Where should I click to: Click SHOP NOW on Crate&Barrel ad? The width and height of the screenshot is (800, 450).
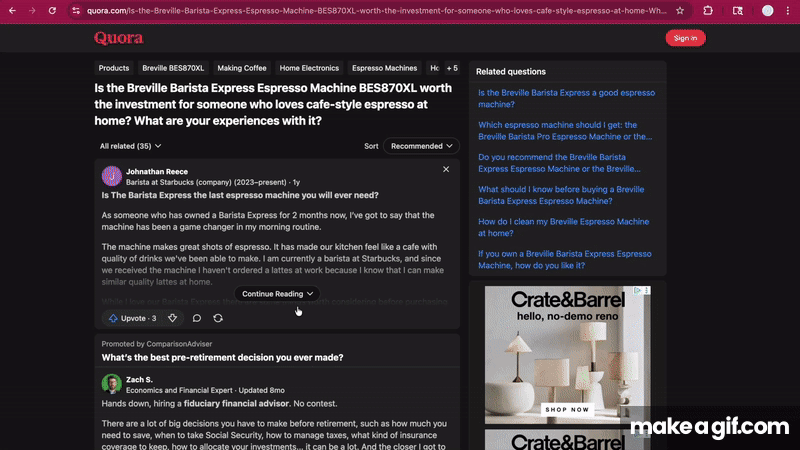pos(567,410)
